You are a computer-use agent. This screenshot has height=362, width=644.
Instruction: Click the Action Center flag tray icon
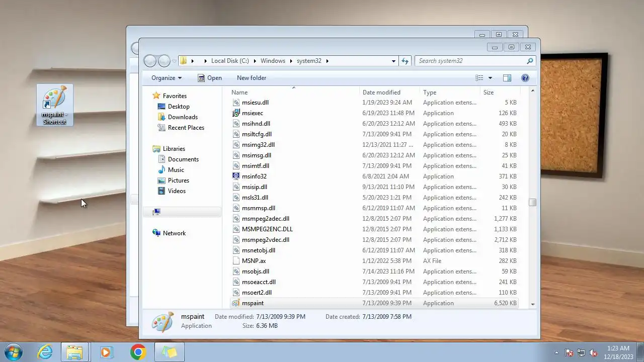(x=569, y=352)
